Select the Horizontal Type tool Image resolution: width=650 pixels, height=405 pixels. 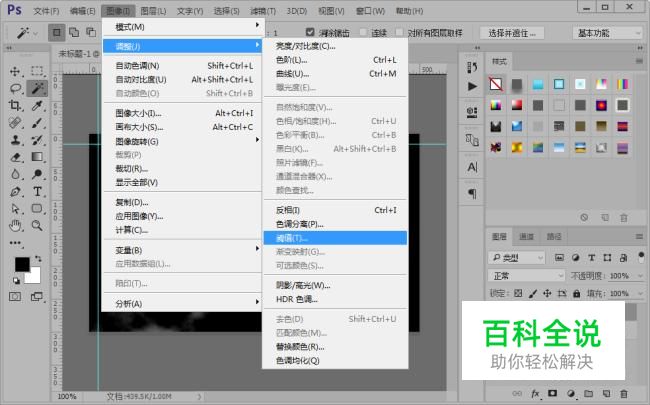[x=37, y=192]
